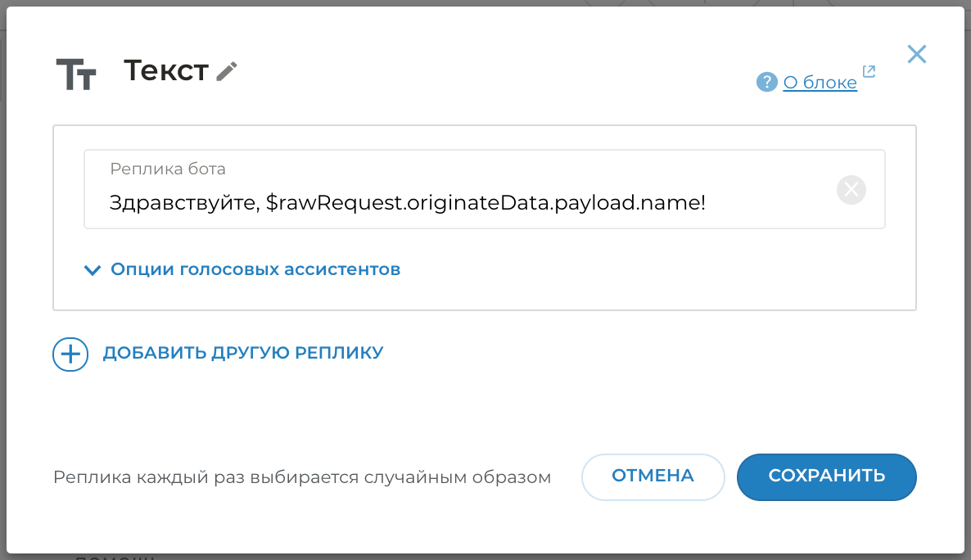This screenshot has height=560, width=971.
Task: Close the Текст dialog with the X
Action: click(x=917, y=55)
